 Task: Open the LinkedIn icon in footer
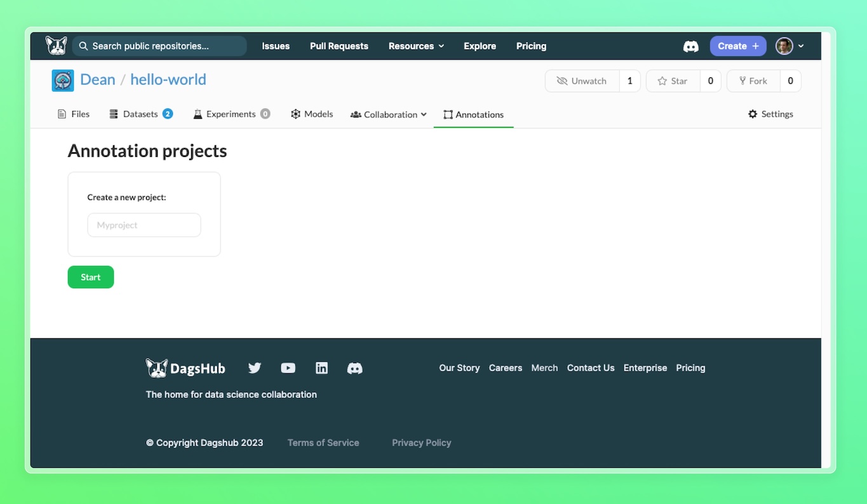[x=322, y=368]
